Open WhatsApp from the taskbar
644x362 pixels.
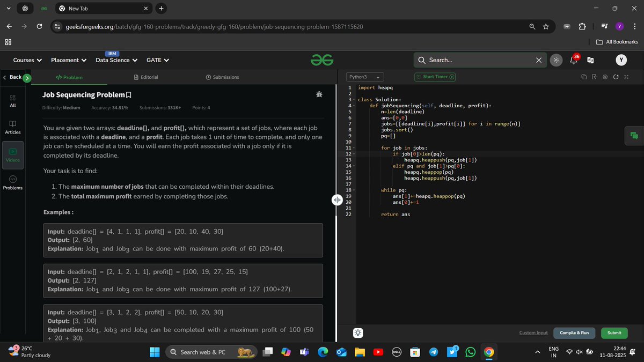point(471,352)
